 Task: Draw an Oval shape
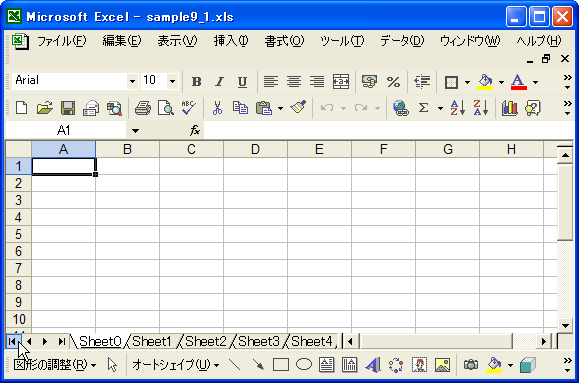tap(304, 365)
